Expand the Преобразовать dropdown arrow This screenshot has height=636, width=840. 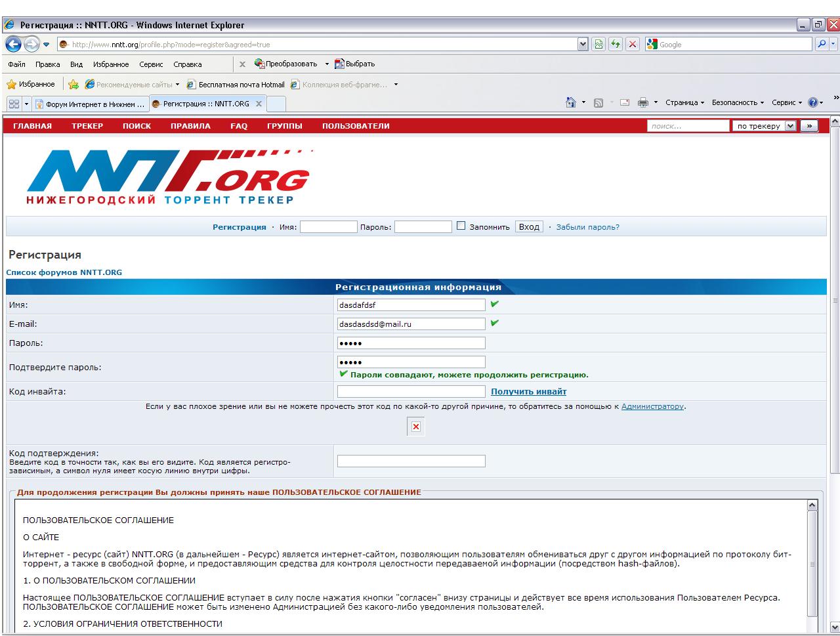tap(327, 64)
